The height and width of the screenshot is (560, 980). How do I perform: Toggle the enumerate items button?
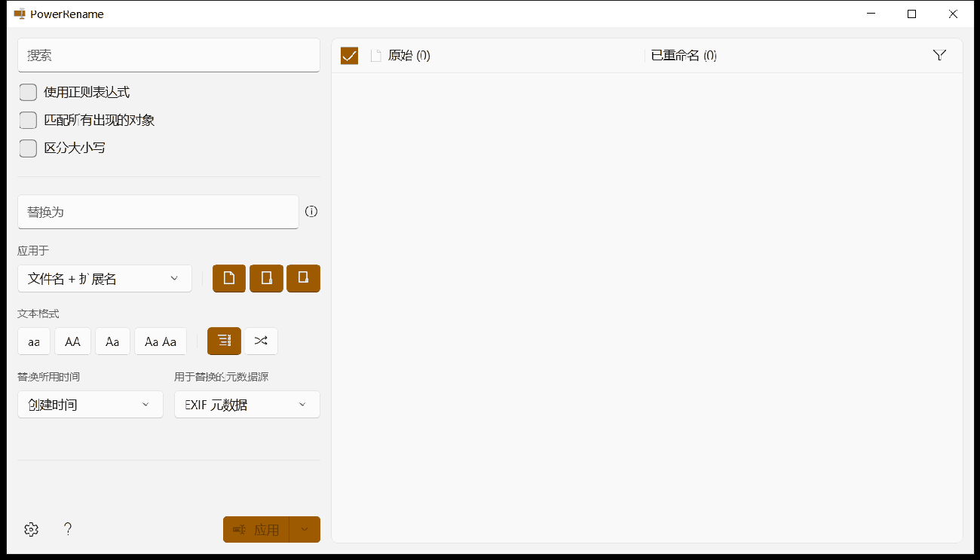(224, 341)
